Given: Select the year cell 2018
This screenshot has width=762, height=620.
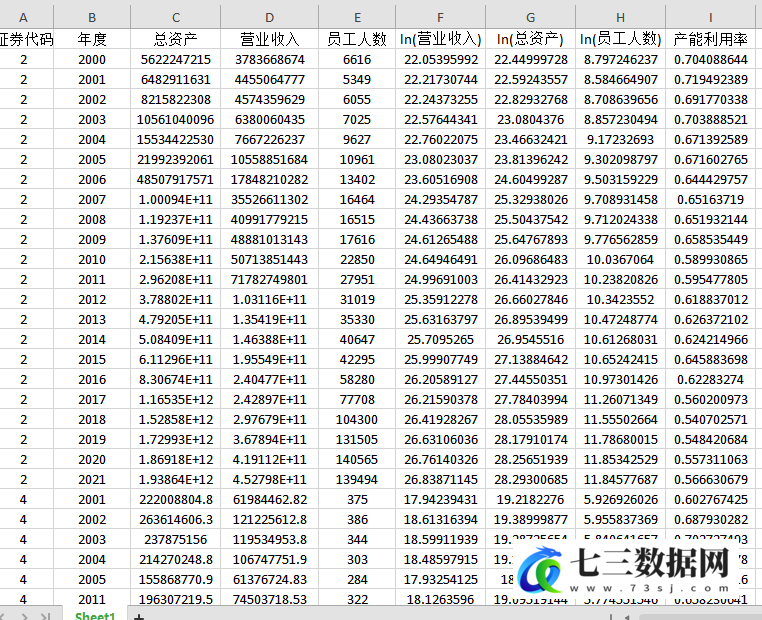Looking at the screenshot, I should (x=92, y=419).
